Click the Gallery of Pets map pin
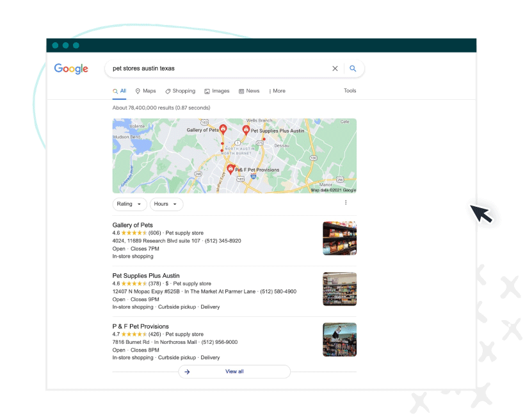Screen dimensions: 525x420 [223, 129]
